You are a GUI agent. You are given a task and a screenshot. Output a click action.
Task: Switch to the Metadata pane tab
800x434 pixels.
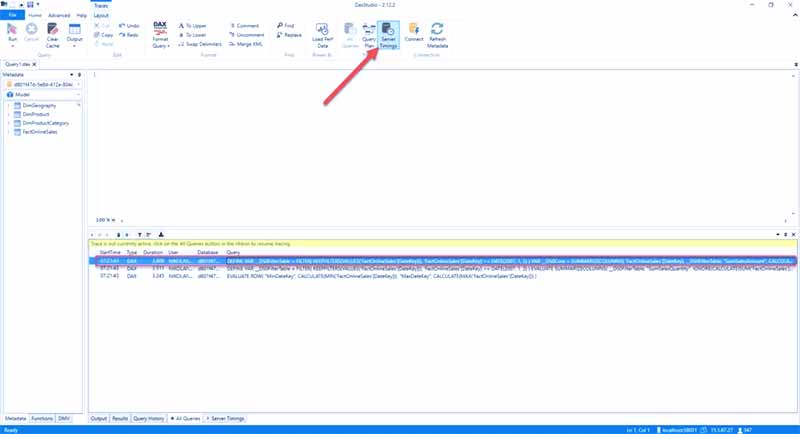click(15, 418)
